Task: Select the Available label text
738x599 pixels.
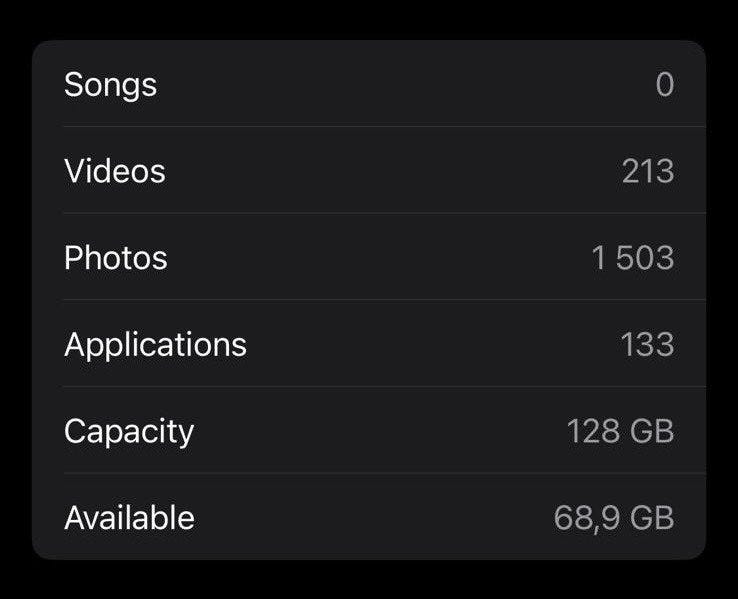Action: [x=129, y=518]
